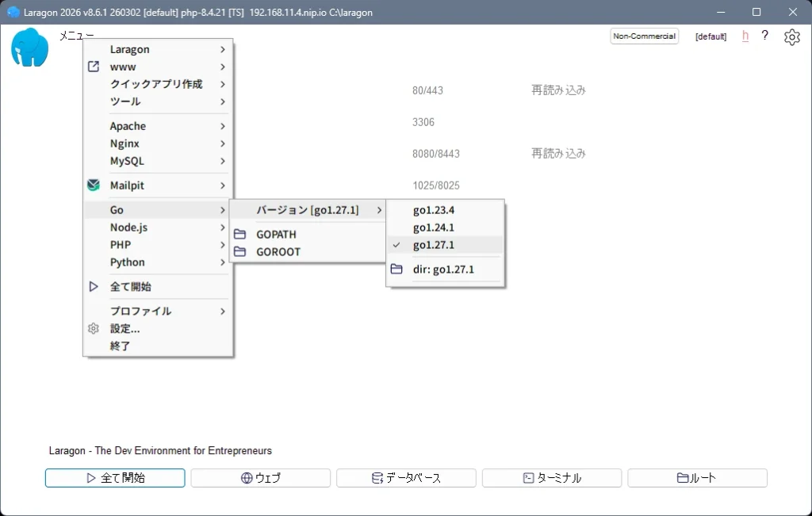Viewport: 812px width, 516px height.
Task: Choose 終了 to quit Laragon
Action: [158, 346]
